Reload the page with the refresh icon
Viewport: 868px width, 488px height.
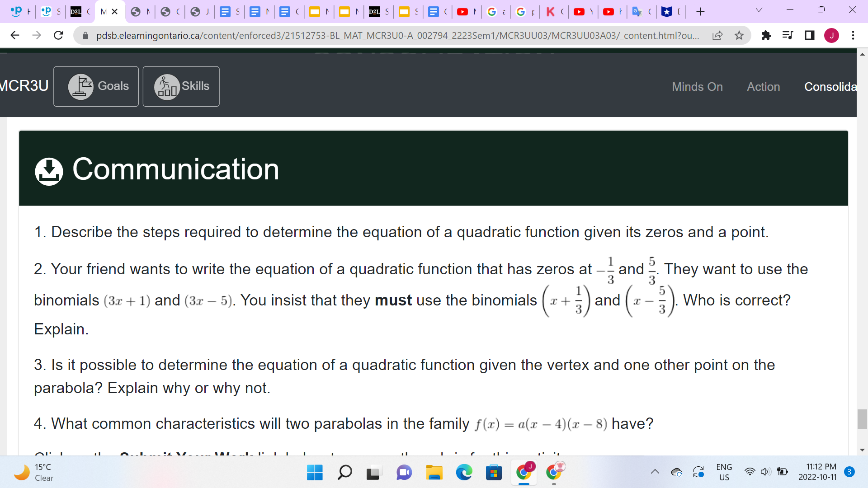[58, 35]
